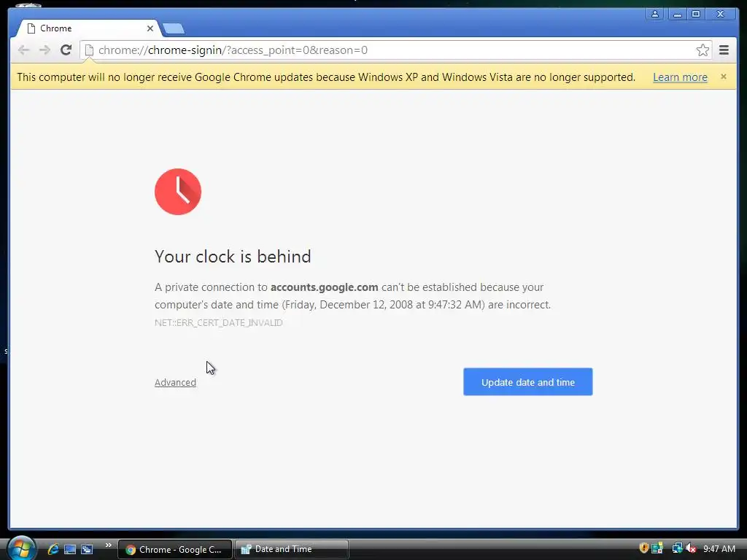Reload the current page
The image size is (747, 560).
66,50
